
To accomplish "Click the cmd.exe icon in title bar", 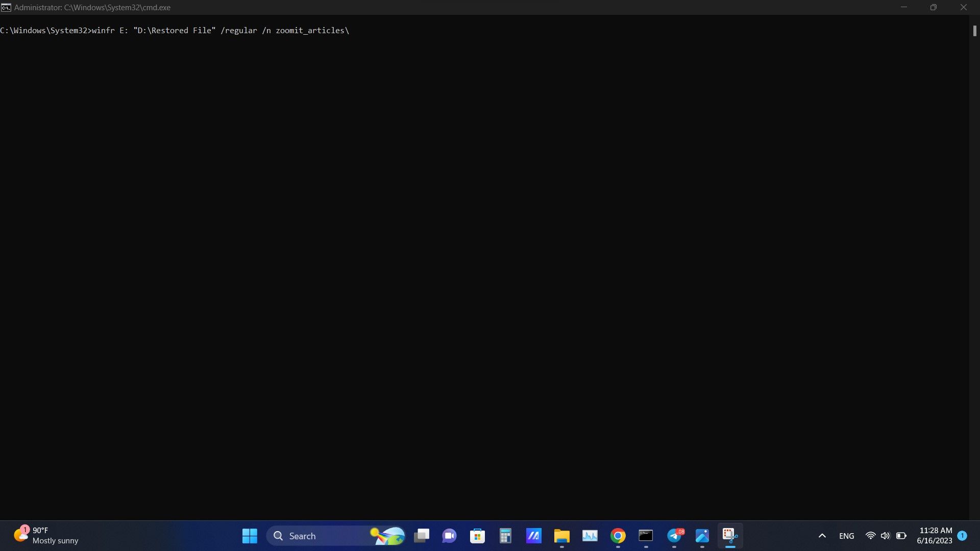I will click(6, 8).
